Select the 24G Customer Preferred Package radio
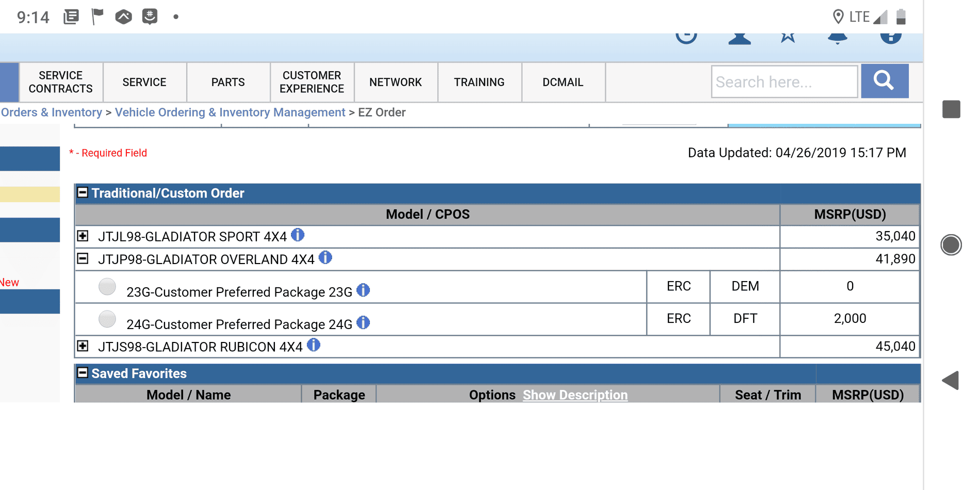 point(107,319)
